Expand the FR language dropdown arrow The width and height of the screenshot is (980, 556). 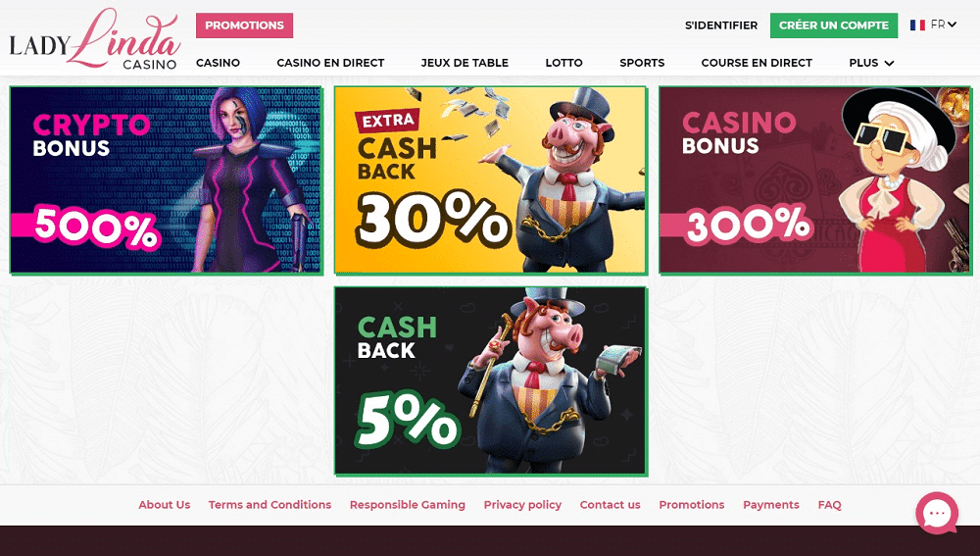point(952,25)
